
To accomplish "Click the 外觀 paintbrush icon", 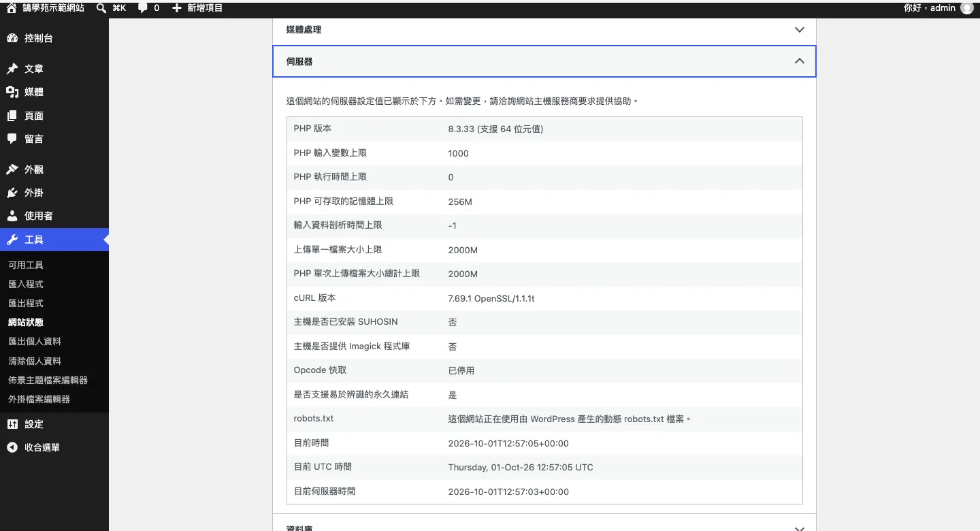I will point(12,170).
